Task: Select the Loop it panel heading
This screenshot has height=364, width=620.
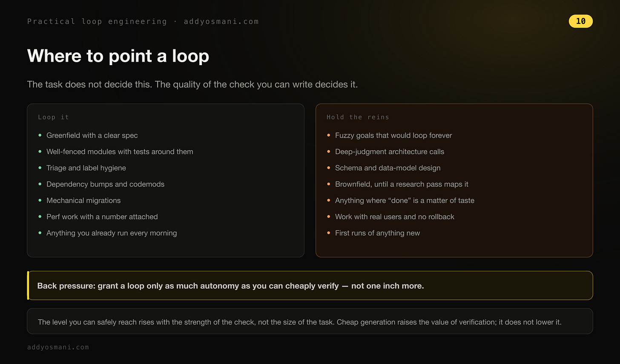Action: (53, 117)
